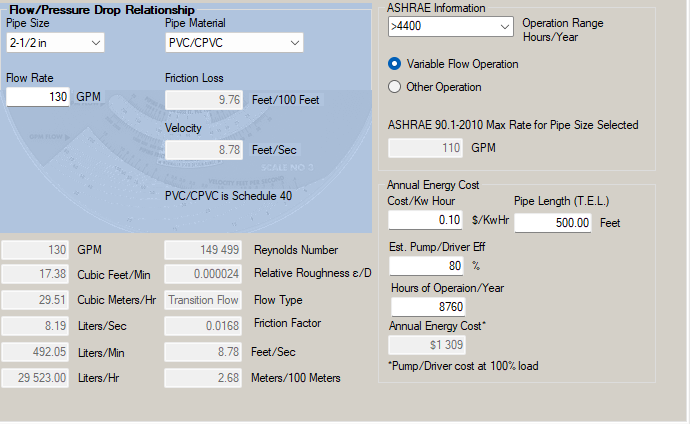This screenshot has width=690, height=424.
Task: Click the Friction Factor value box
Action: point(204,325)
